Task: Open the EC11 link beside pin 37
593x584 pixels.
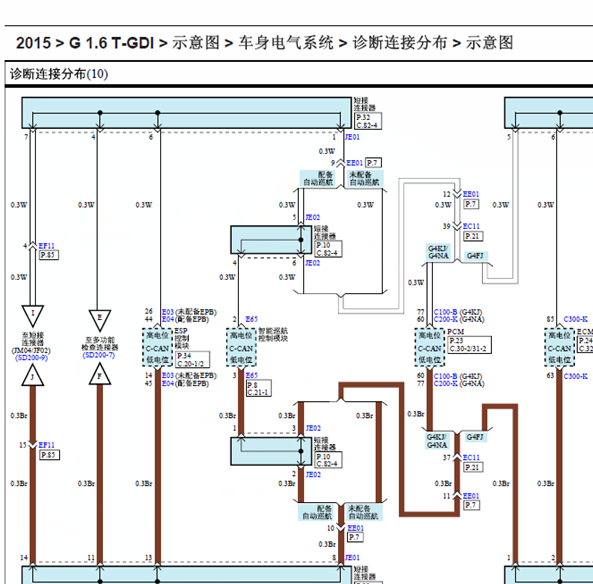Action: (471, 458)
